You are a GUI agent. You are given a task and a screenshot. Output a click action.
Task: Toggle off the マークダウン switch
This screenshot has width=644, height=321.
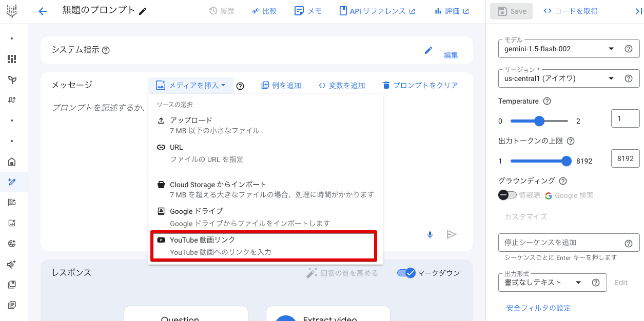407,273
